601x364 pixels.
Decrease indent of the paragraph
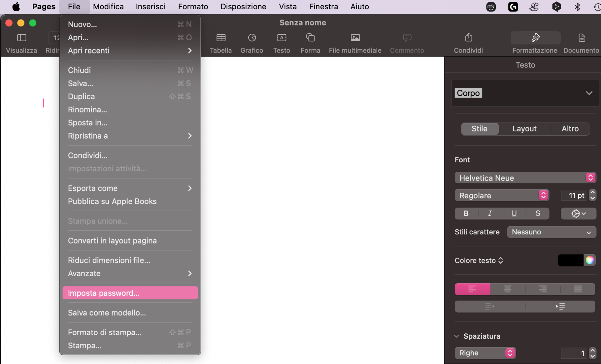point(490,306)
